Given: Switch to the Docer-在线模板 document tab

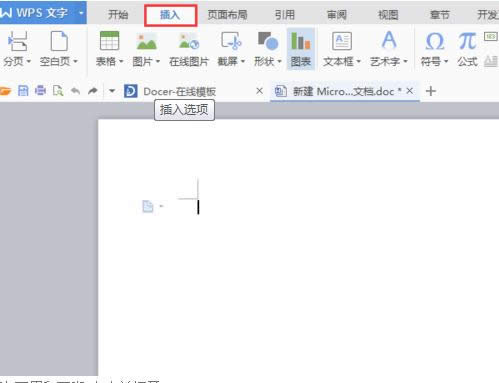Looking at the screenshot, I should (x=179, y=91).
